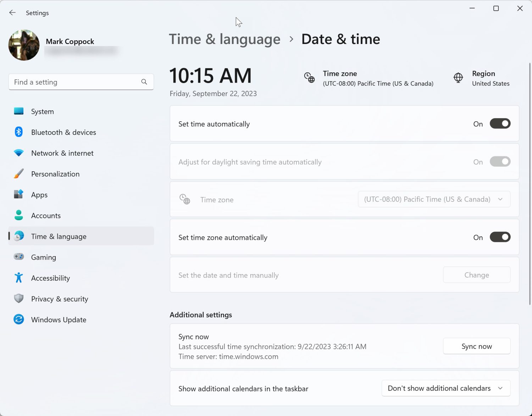Click the date 'Friday, September 22, 2023'
Image resolution: width=532 pixels, height=416 pixels.
tap(213, 94)
